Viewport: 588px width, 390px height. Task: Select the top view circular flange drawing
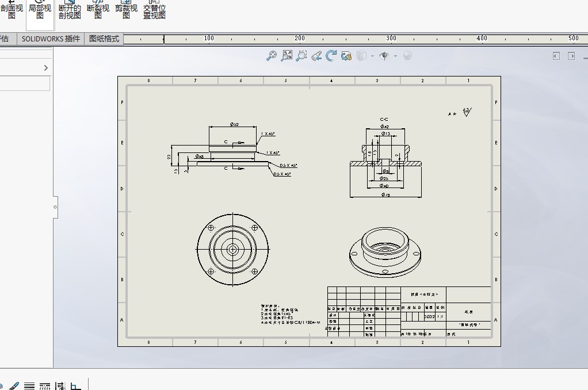(232, 250)
